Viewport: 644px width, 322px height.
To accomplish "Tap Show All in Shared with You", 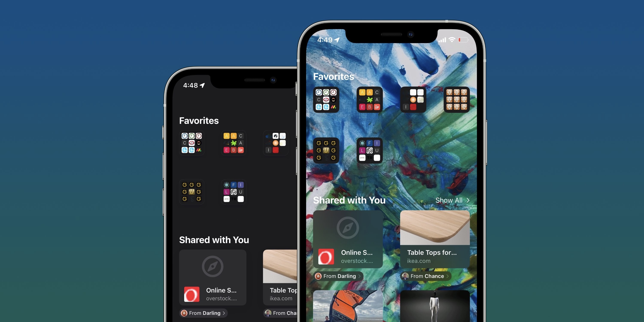I will pyautogui.click(x=452, y=200).
